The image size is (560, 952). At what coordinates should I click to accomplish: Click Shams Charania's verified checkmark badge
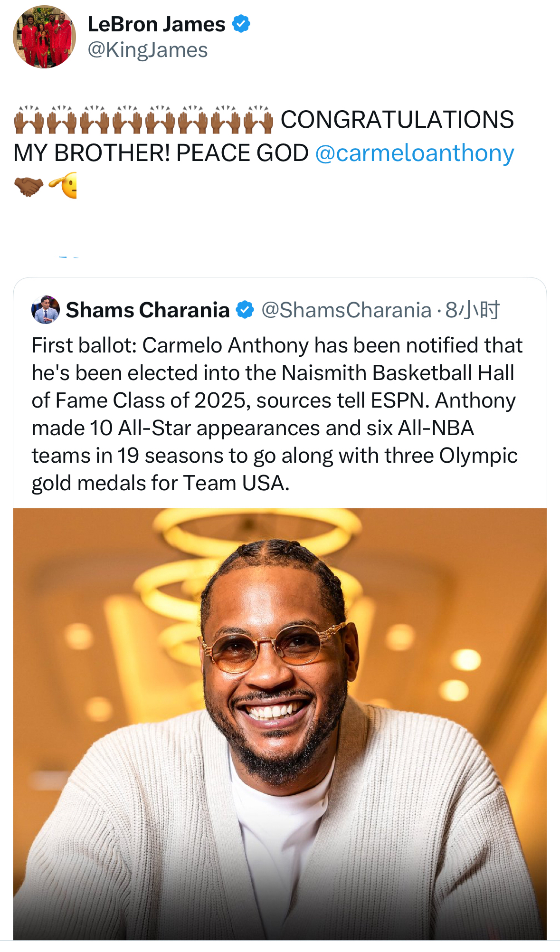(245, 310)
